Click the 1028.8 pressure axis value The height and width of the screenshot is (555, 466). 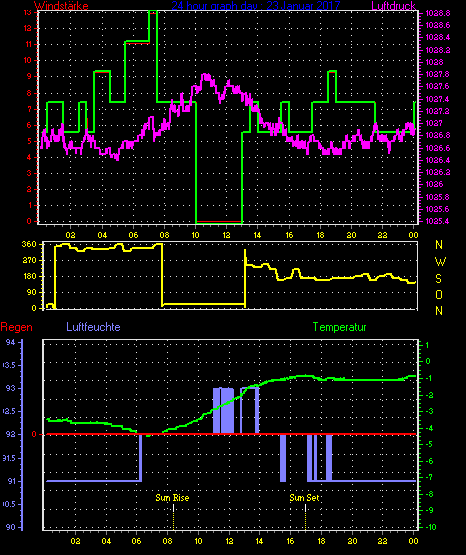pyautogui.click(x=438, y=13)
